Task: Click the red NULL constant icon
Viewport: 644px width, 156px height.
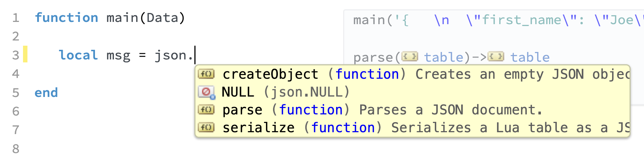Action: pyautogui.click(x=206, y=92)
